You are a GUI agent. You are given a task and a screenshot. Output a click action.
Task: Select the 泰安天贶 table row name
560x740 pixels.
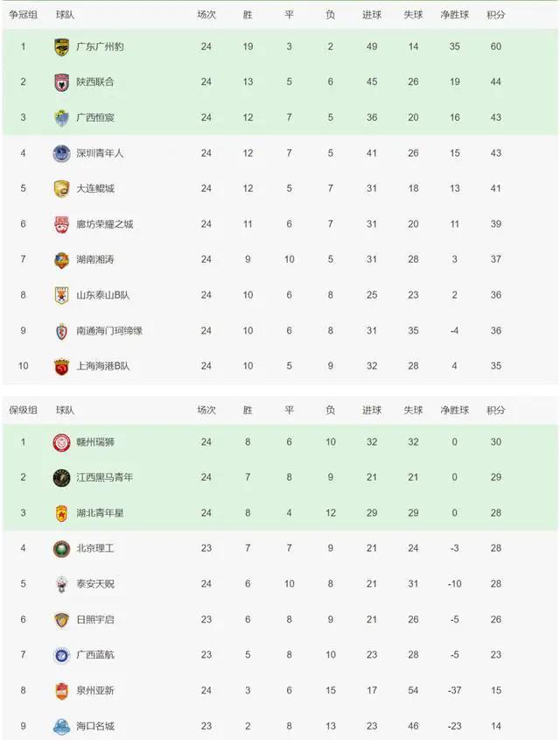point(95,584)
